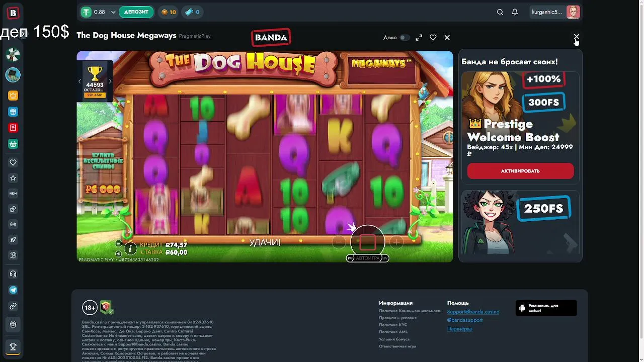Increase the bet with plus button
This screenshot has width=644, height=362.
(x=396, y=242)
